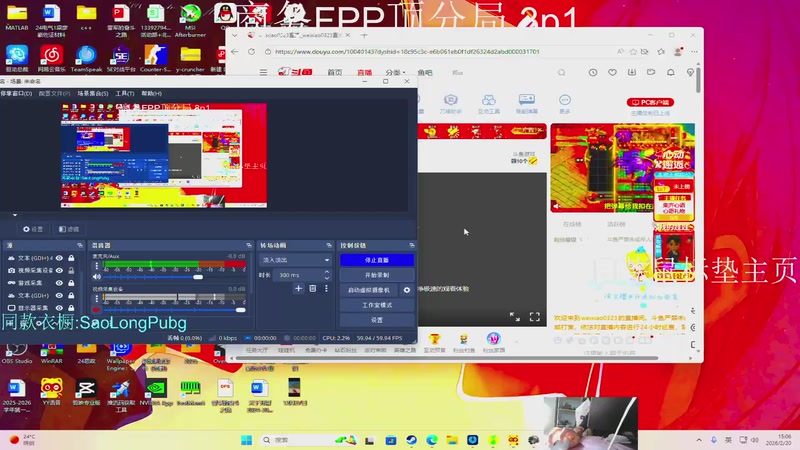Undock the scene transitions panel

point(329,245)
